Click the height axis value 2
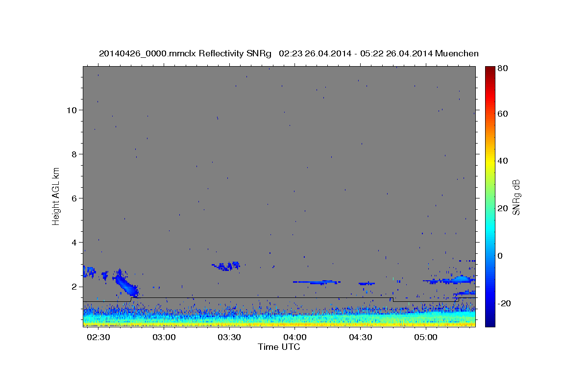This screenshot has width=588, height=392. pos(75,287)
